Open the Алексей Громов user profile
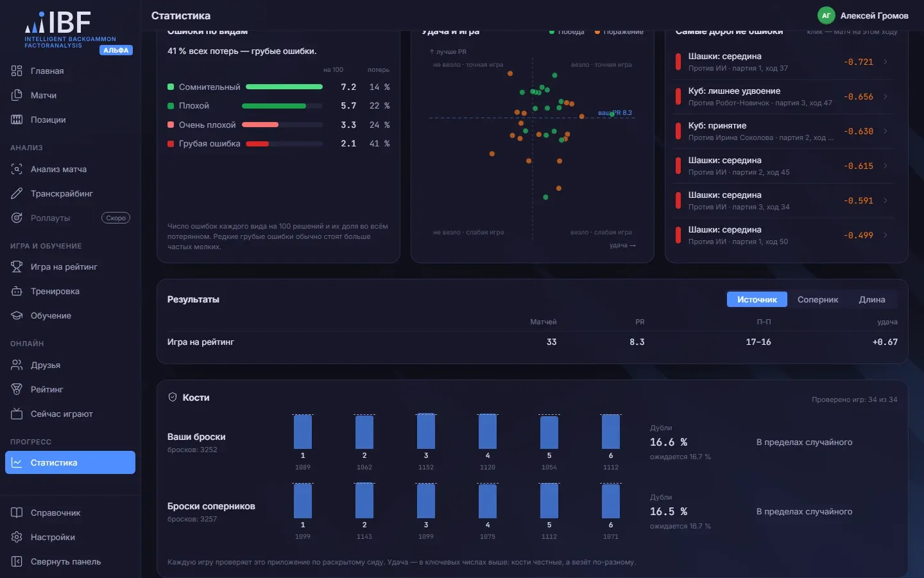This screenshot has height=578, width=924. click(862, 15)
